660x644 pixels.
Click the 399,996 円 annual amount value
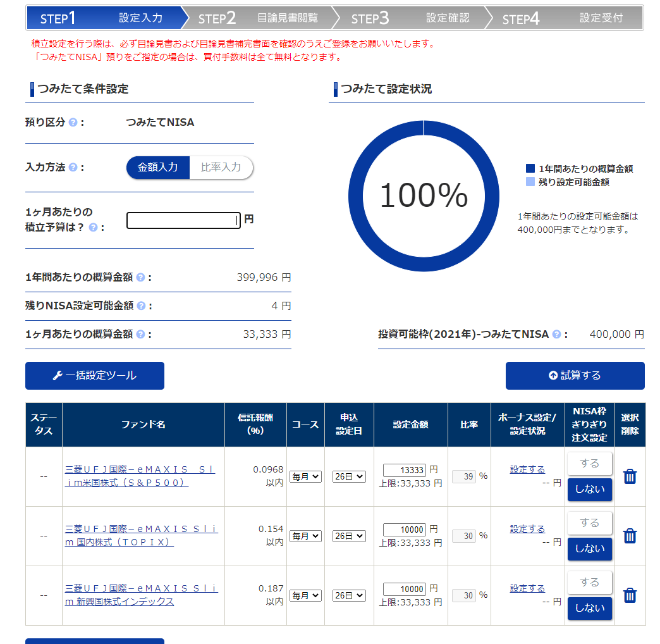pyautogui.click(x=264, y=278)
